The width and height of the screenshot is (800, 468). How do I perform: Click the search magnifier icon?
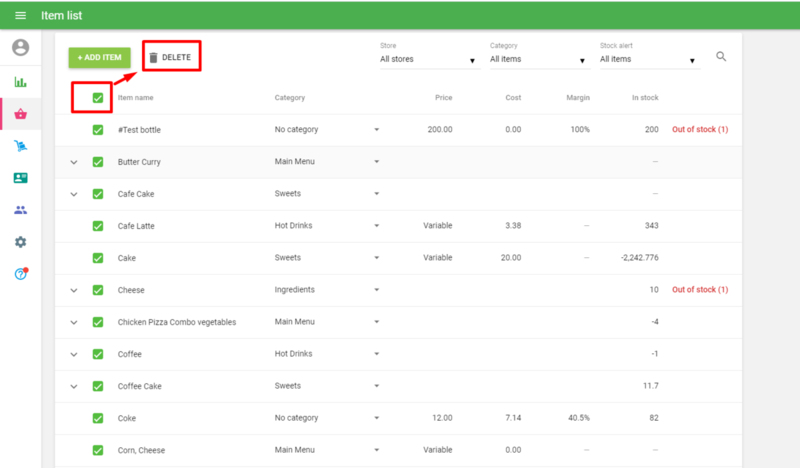click(x=721, y=57)
